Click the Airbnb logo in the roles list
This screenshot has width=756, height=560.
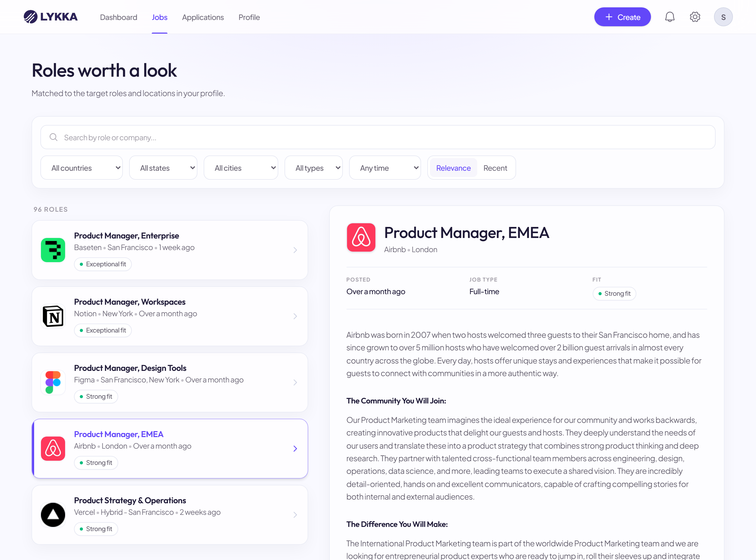pyautogui.click(x=53, y=448)
